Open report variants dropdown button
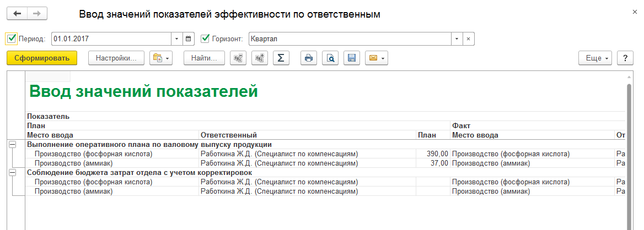644x230 pixels. tap(161, 58)
